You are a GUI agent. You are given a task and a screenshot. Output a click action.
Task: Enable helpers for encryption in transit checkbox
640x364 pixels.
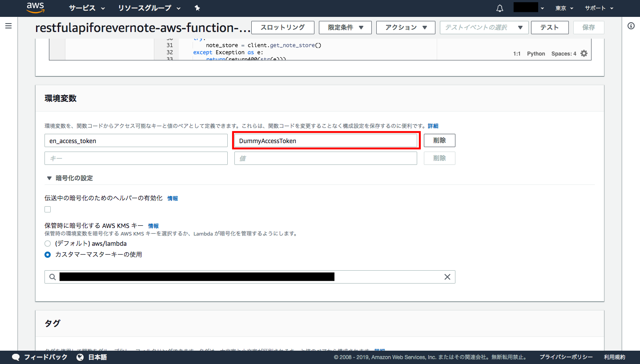48,209
